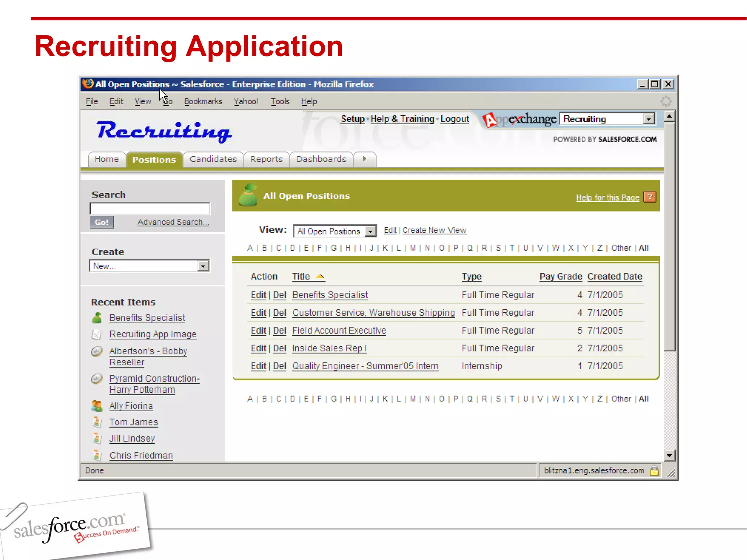The height and width of the screenshot is (560, 747).
Task: Click the orange help question mark icon
Action: tap(650, 197)
